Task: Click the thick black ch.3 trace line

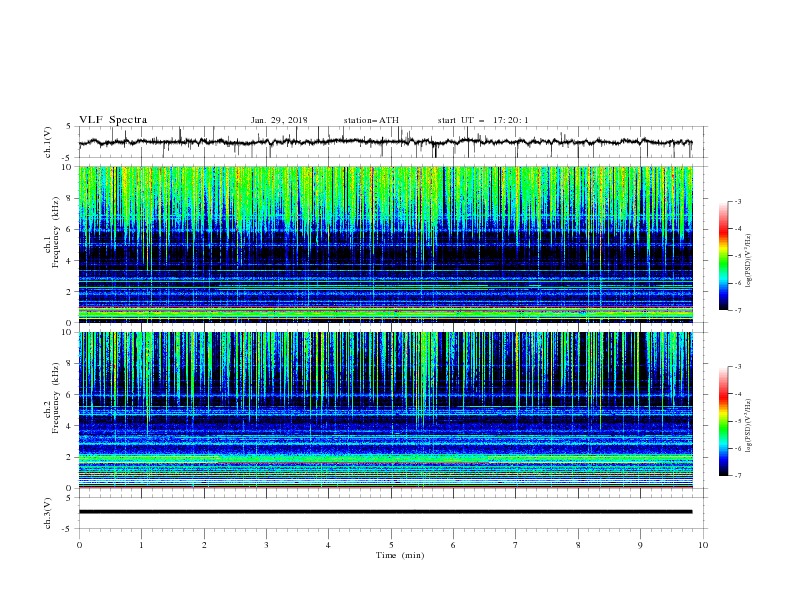Action: coord(385,512)
